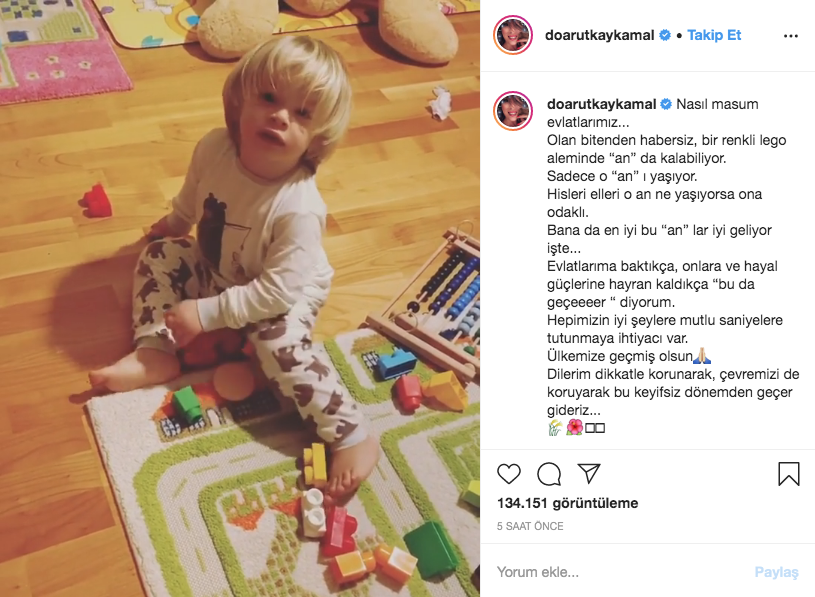The image size is (815, 597).
Task: Click the Paylaş post button
Action: 776,572
